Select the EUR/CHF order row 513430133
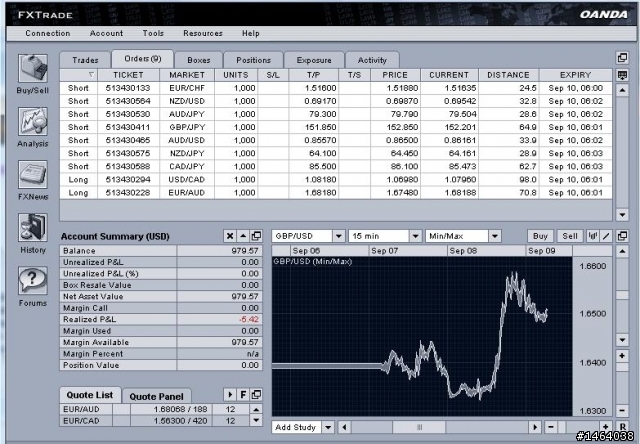 pos(336,88)
